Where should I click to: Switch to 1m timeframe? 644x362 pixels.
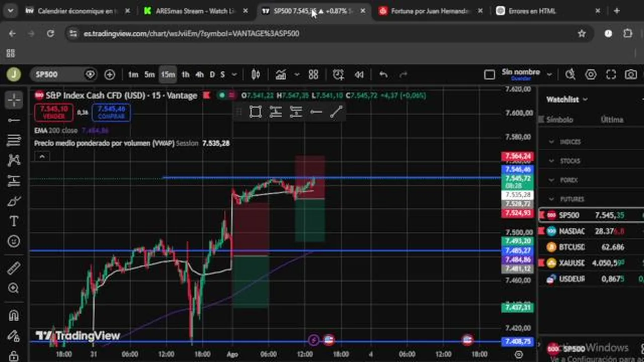pos(133,74)
